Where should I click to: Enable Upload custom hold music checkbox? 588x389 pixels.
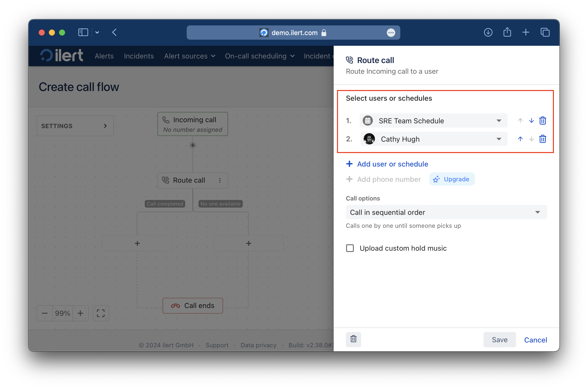point(350,248)
